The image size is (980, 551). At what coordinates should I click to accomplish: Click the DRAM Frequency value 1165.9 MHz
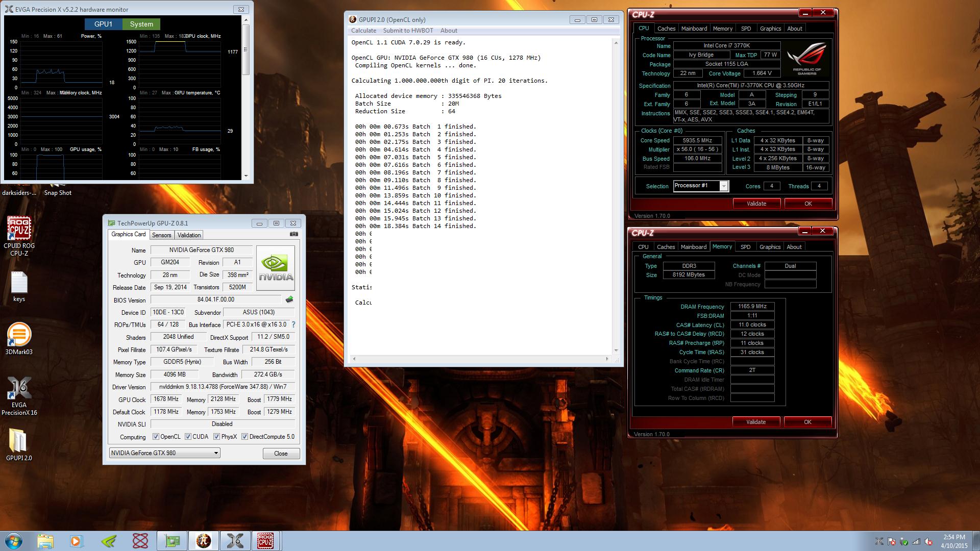pyautogui.click(x=752, y=307)
